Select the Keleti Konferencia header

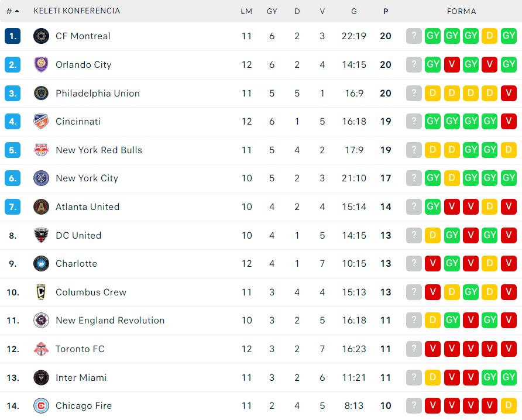pyautogui.click(x=77, y=11)
